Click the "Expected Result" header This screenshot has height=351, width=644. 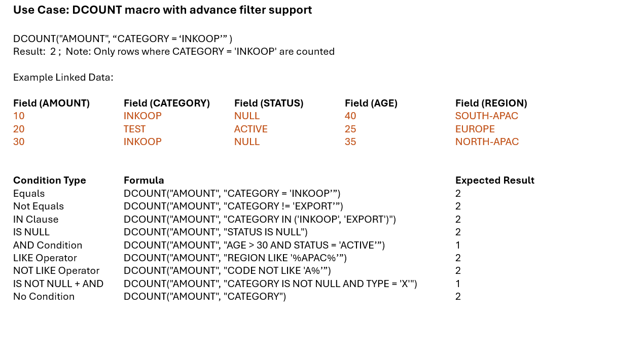click(x=495, y=180)
